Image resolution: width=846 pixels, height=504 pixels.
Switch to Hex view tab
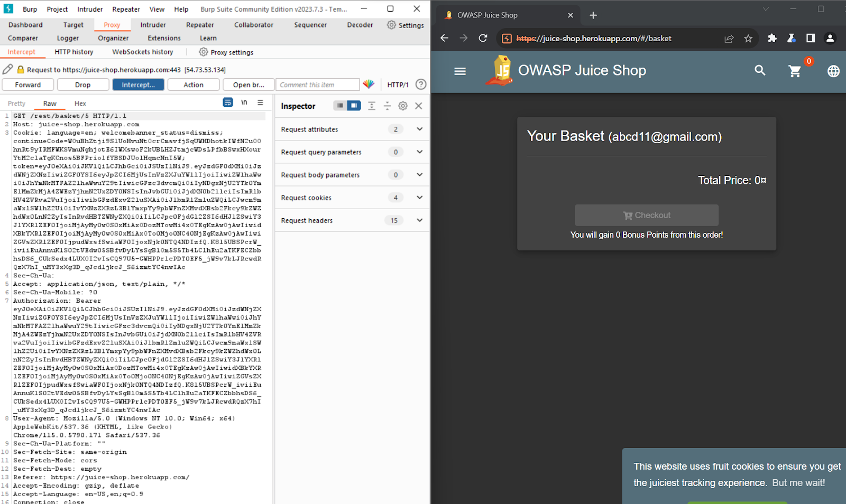80,104
